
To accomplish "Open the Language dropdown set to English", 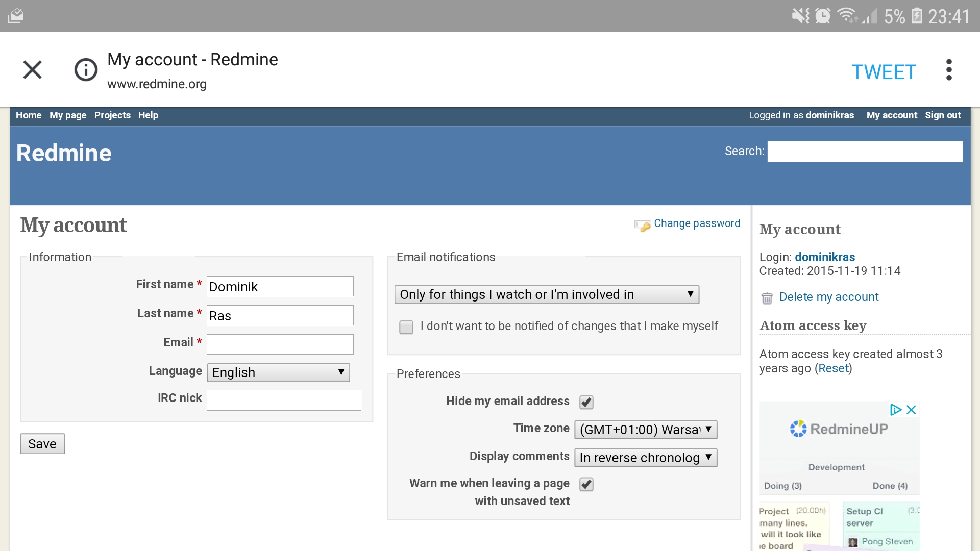I will 278,373.
